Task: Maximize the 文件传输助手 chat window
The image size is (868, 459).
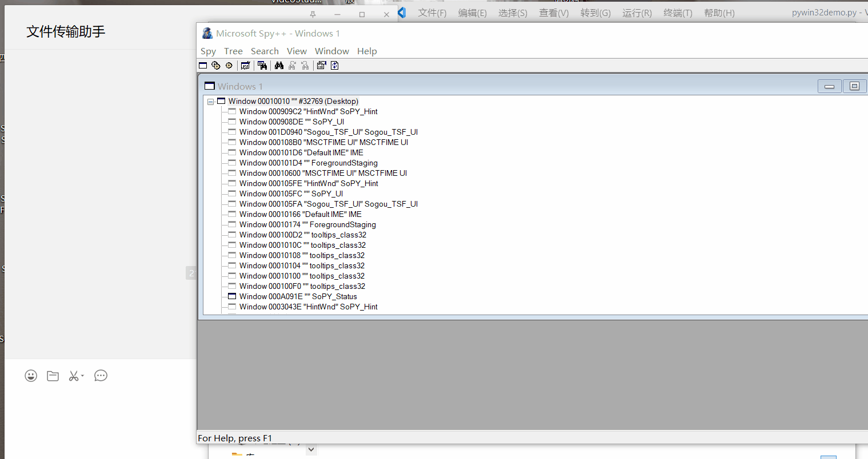Action: pyautogui.click(x=362, y=14)
